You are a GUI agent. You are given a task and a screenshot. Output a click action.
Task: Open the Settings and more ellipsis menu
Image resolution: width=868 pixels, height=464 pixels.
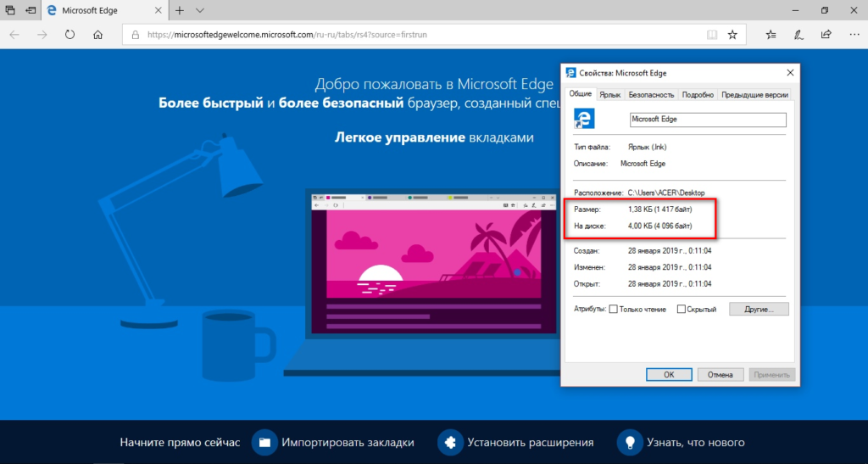(x=854, y=34)
